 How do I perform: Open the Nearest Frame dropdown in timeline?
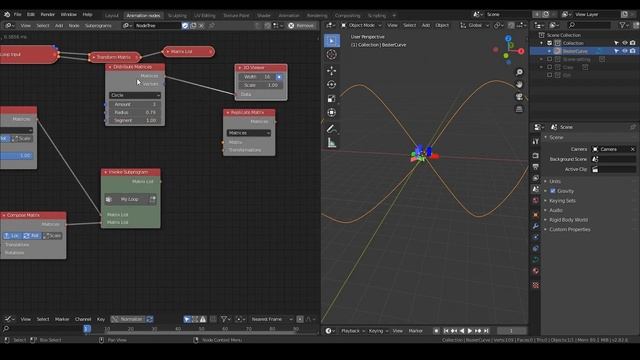tap(271, 319)
